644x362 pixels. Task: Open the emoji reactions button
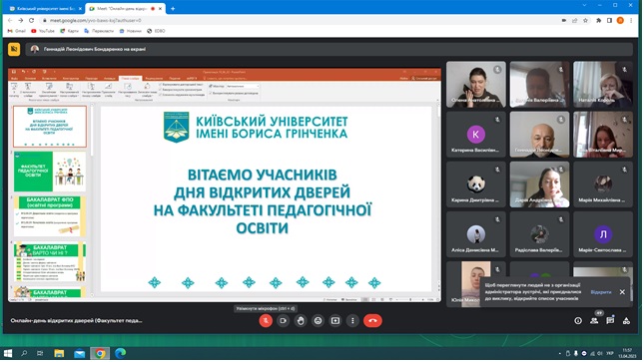[318, 321]
